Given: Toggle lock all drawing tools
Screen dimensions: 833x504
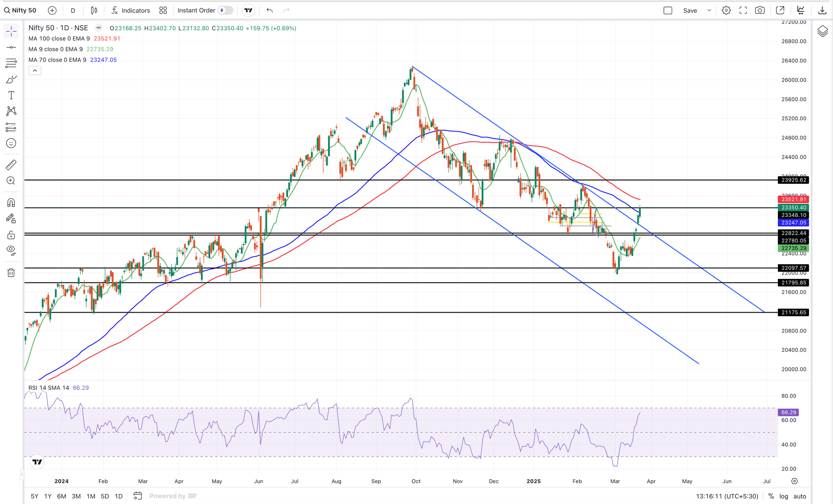Looking at the screenshot, I should (11, 235).
